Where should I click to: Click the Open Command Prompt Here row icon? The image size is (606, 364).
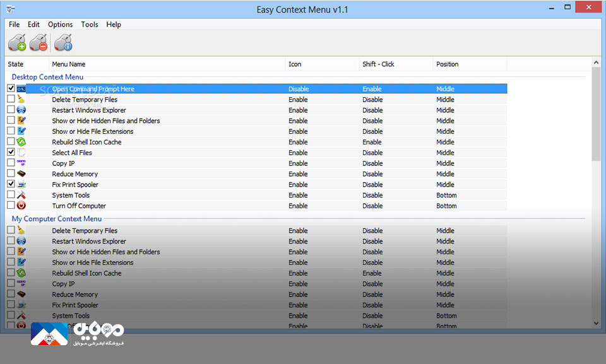pos(21,89)
